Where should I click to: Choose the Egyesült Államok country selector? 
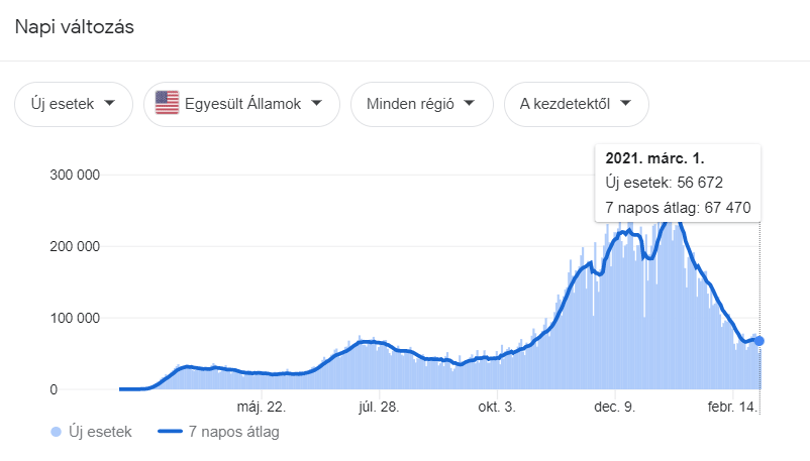tap(242, 104)
